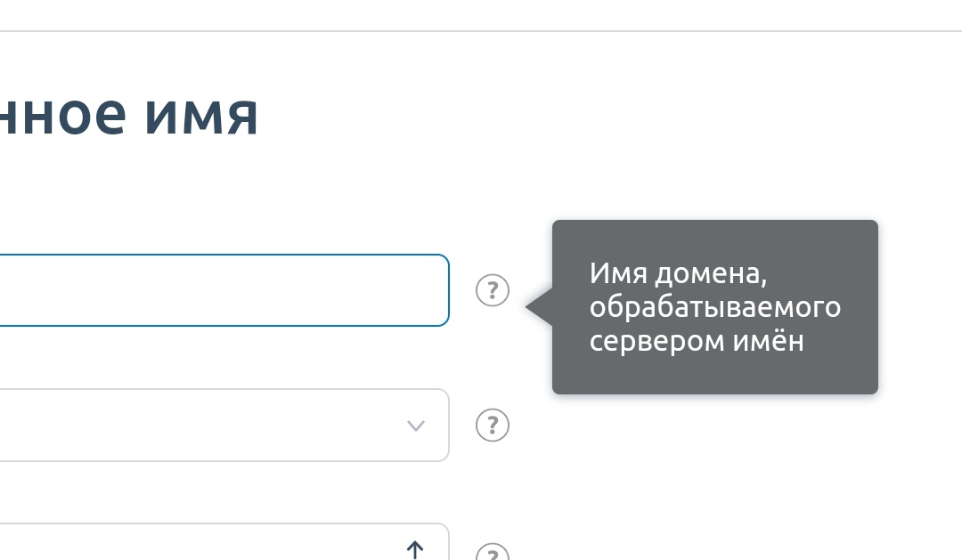Click the partially visible bottom help icon
Image resolution: width=962 pixels, height=560 pixels.
(492, 552)
